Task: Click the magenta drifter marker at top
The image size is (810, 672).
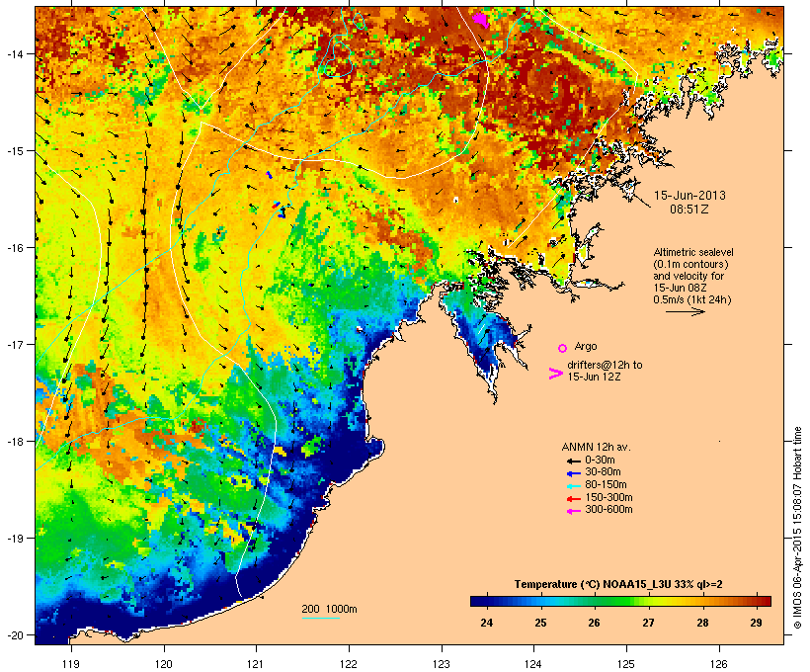Action: click(x=481, y=20)
